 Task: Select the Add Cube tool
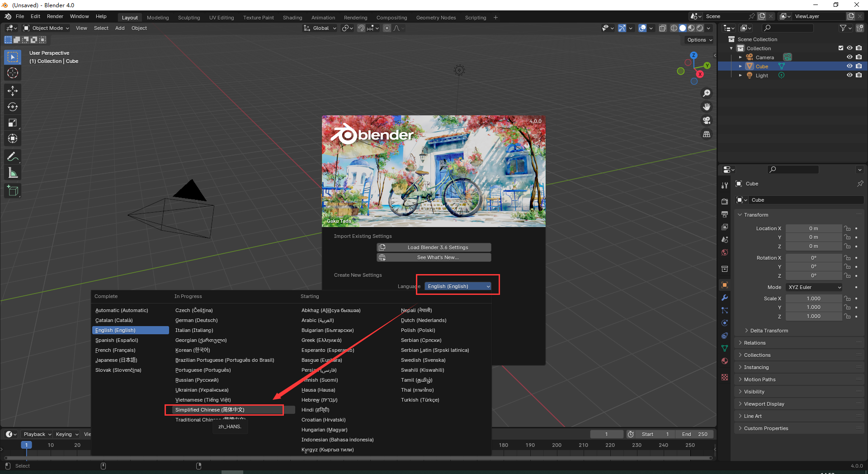(x=12, y=190)
